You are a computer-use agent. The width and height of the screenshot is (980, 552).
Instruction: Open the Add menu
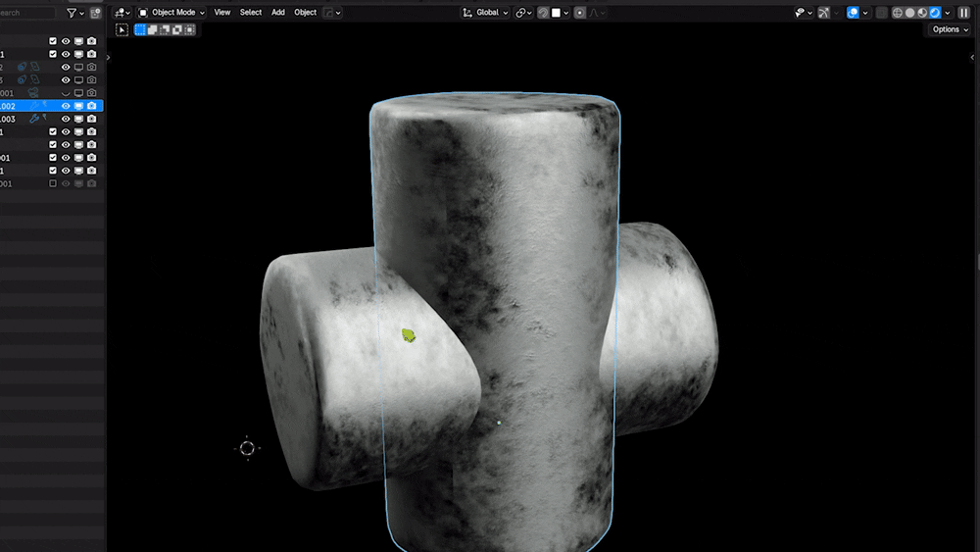coord(278,13)
